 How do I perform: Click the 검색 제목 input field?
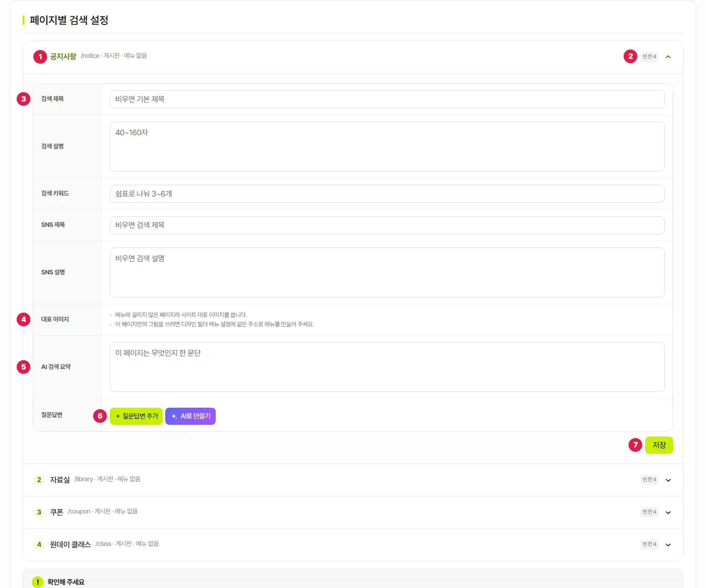[387, 99]
